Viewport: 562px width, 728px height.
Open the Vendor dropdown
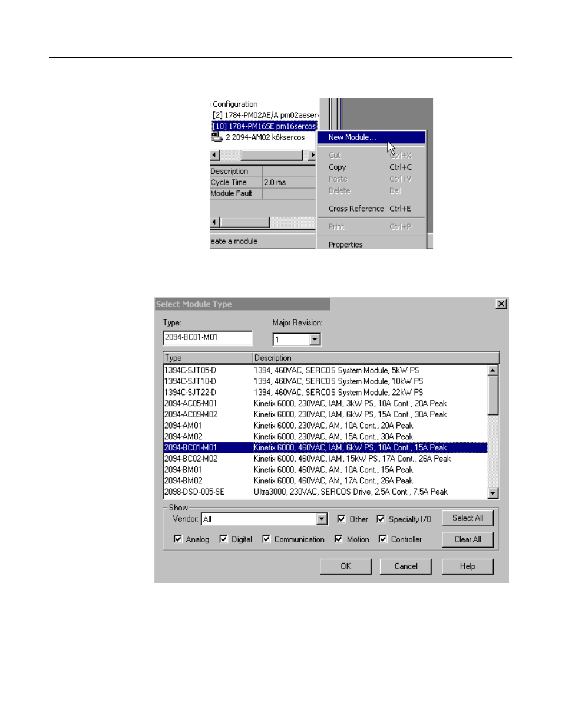click(322, 519)
